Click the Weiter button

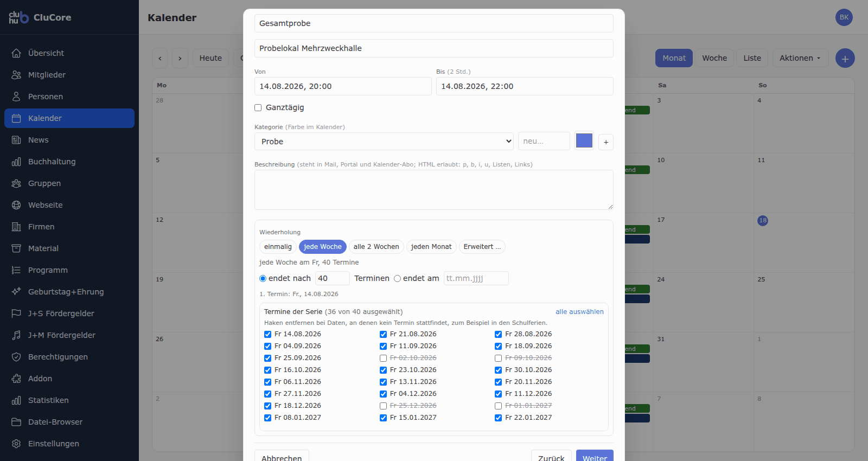click(x=595, y=457)
